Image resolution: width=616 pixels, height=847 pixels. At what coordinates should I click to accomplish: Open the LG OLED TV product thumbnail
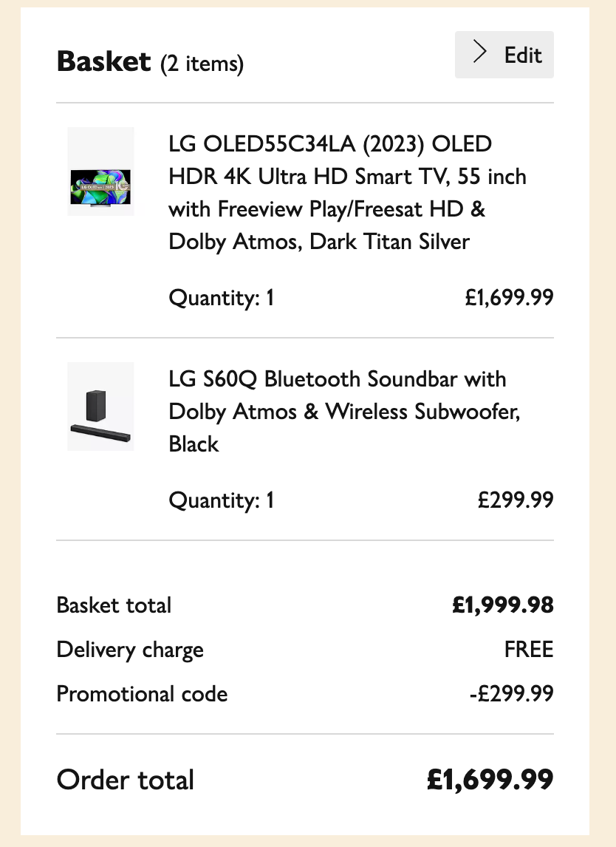click(x=100, y=171)
